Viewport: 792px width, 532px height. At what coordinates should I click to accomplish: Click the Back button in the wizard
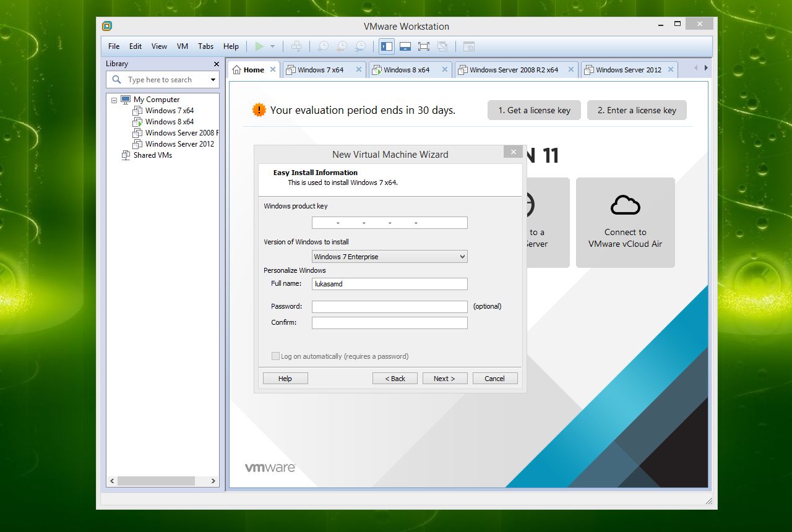[395, 379]
